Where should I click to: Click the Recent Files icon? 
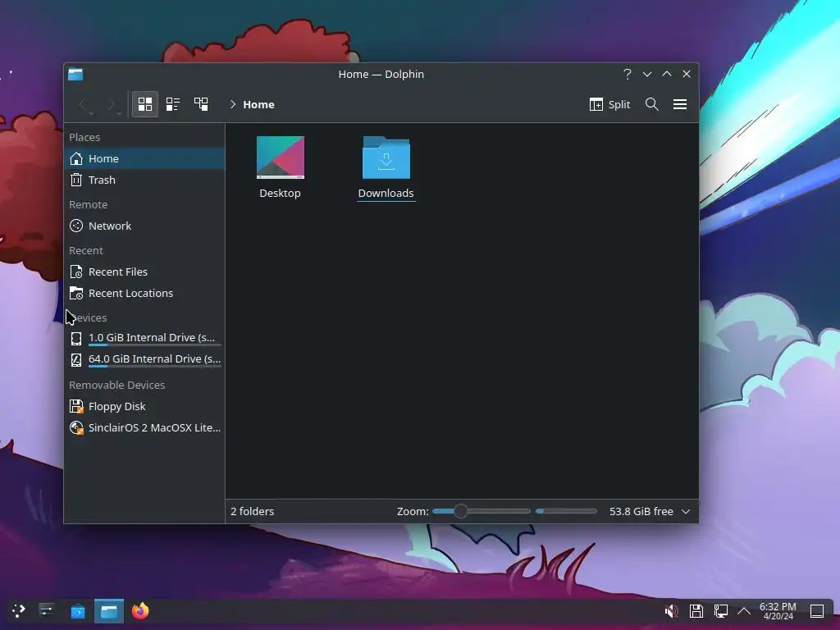pyautogui.click(x=76, y=272)
